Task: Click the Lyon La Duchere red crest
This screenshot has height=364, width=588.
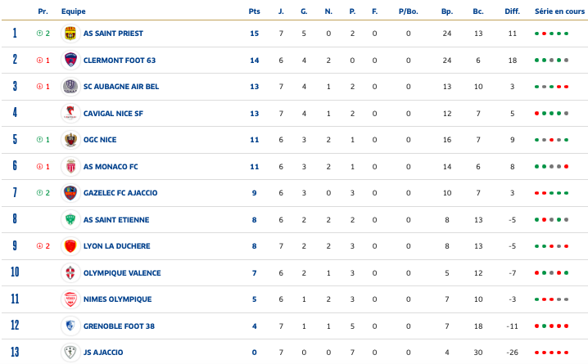Action: pos(70,246)
